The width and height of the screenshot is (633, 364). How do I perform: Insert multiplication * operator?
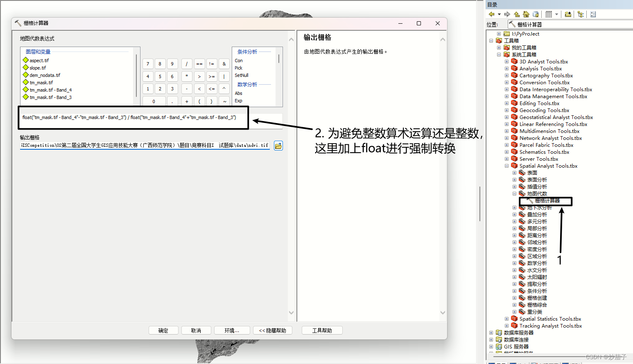[x=187, y=76]
